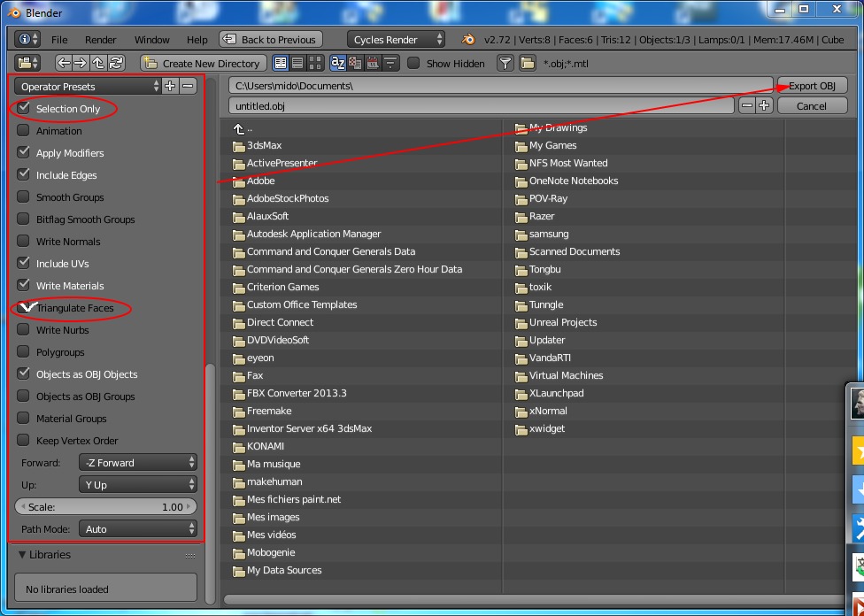
Task: Switch to thumbnail display mode
Action: 314,63
